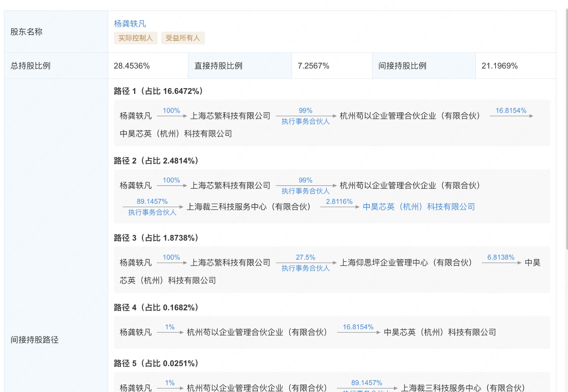Click 16.8154% percentage in path 1

click(511, 110)
